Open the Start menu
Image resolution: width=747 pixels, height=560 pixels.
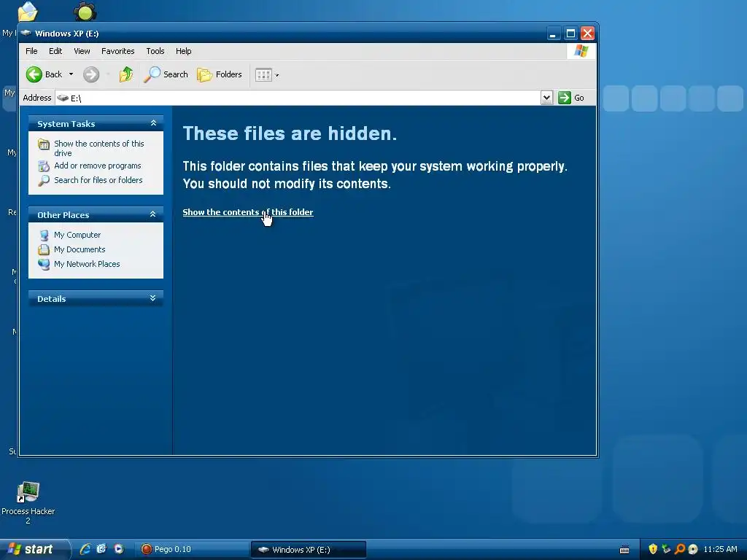coord(34,550)
